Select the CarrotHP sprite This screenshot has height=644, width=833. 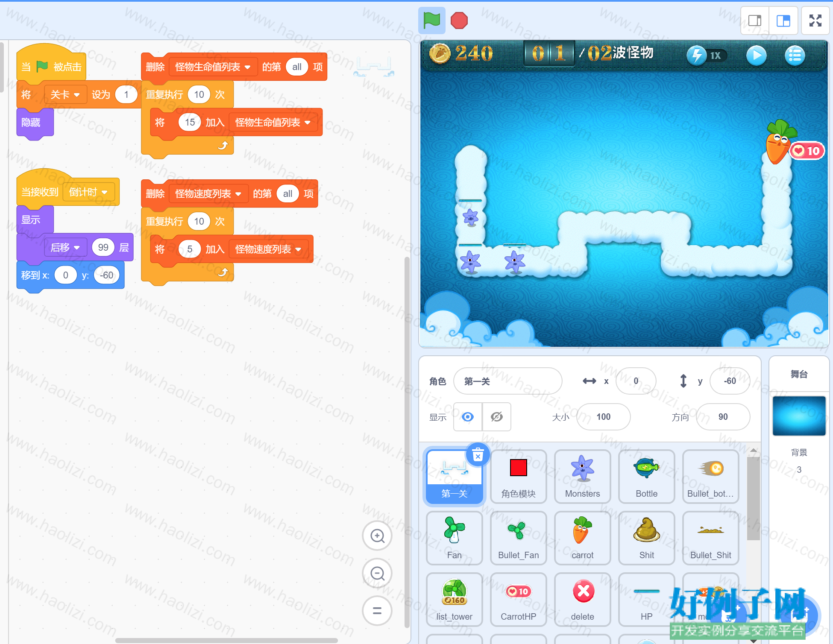519,599
